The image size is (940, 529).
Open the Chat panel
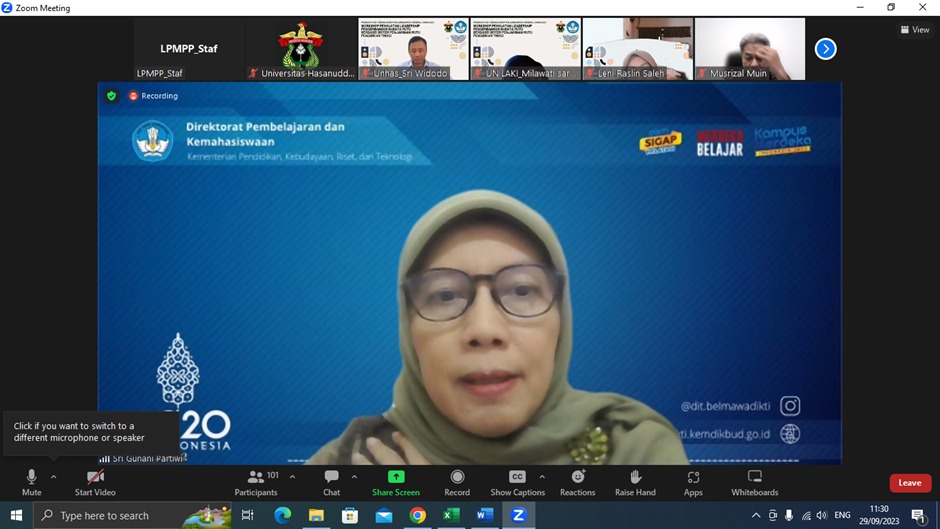[331, 481]
